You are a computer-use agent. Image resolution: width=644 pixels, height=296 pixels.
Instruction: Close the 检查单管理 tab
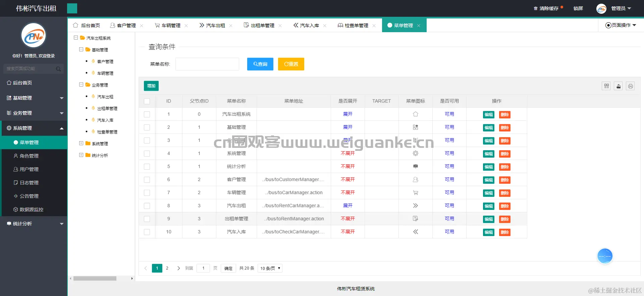[x=374, y=25]
